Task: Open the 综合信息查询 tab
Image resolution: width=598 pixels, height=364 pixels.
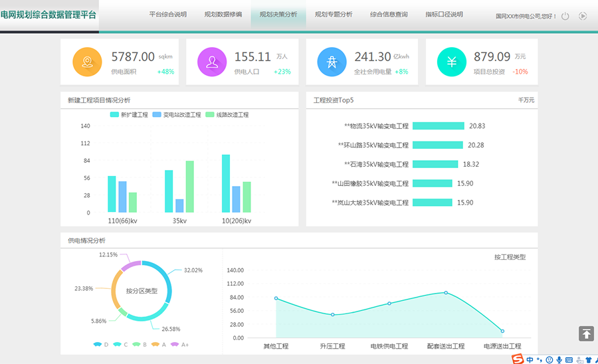Action: [389, 15]
